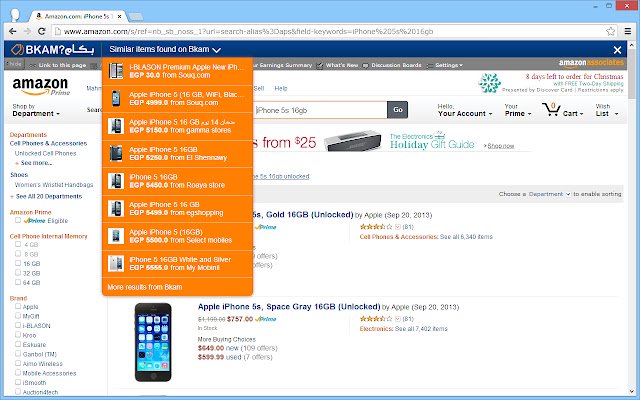Click the gamma stores iPhone thumbnail

(x=116, y=126)
